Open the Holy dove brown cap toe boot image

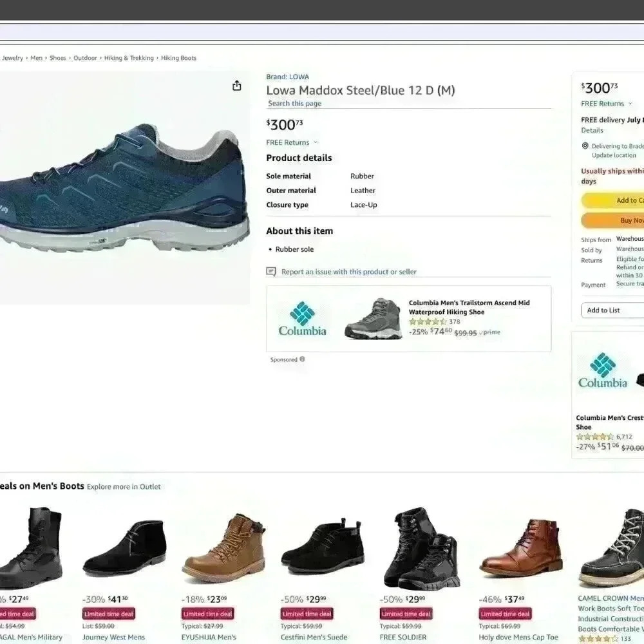520,549
